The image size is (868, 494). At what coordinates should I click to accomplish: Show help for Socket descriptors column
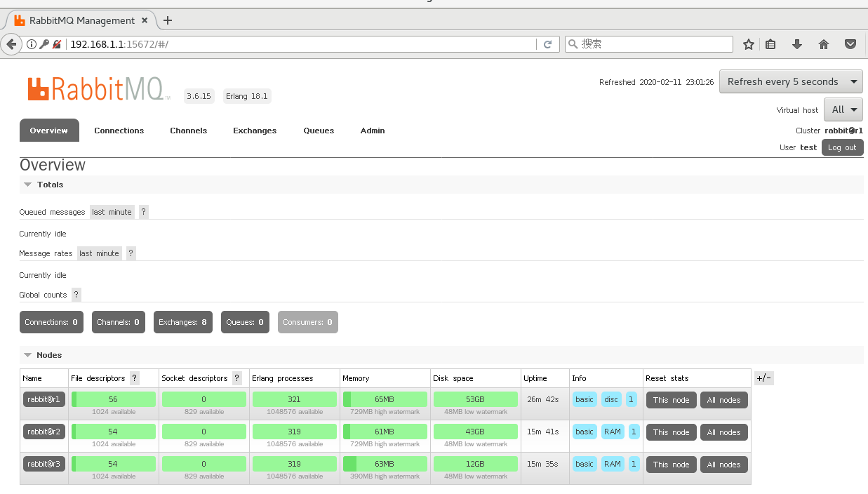point(237,378)
